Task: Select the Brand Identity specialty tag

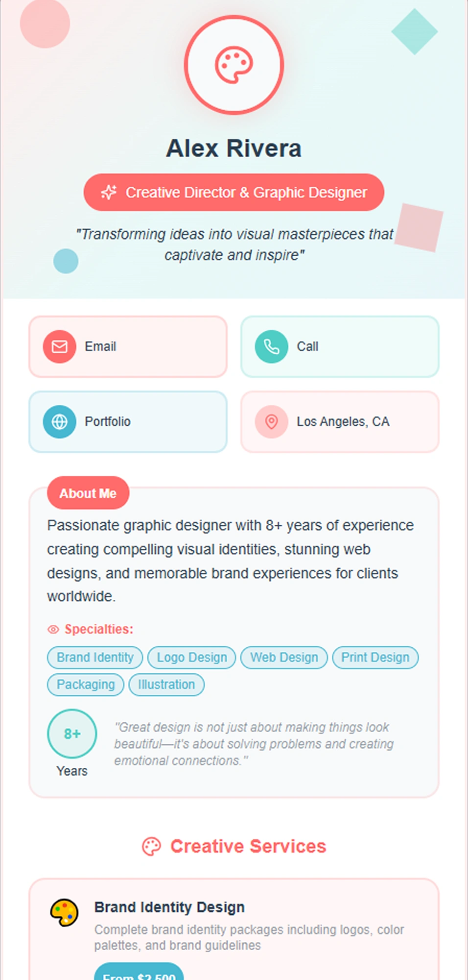Action: (95, 657)
